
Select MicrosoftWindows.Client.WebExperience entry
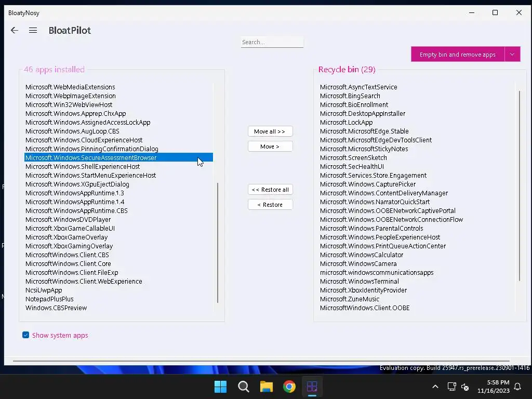pyautogui.click(x=118, y=281)
